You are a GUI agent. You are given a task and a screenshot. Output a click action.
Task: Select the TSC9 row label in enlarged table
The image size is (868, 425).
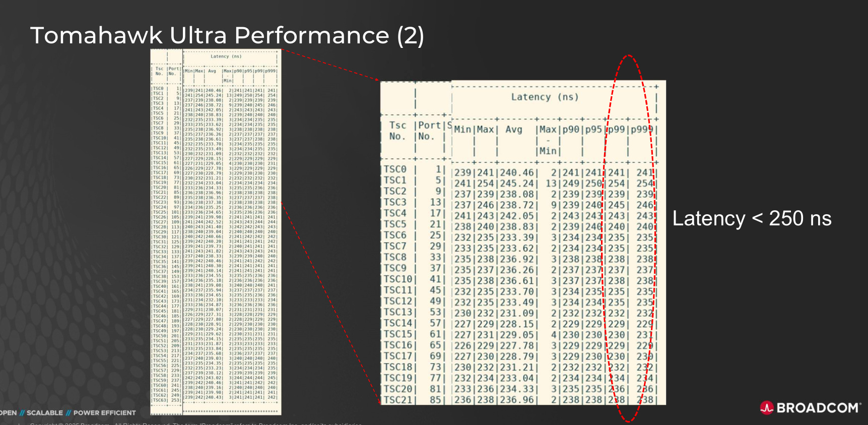[x=395, y=268]
